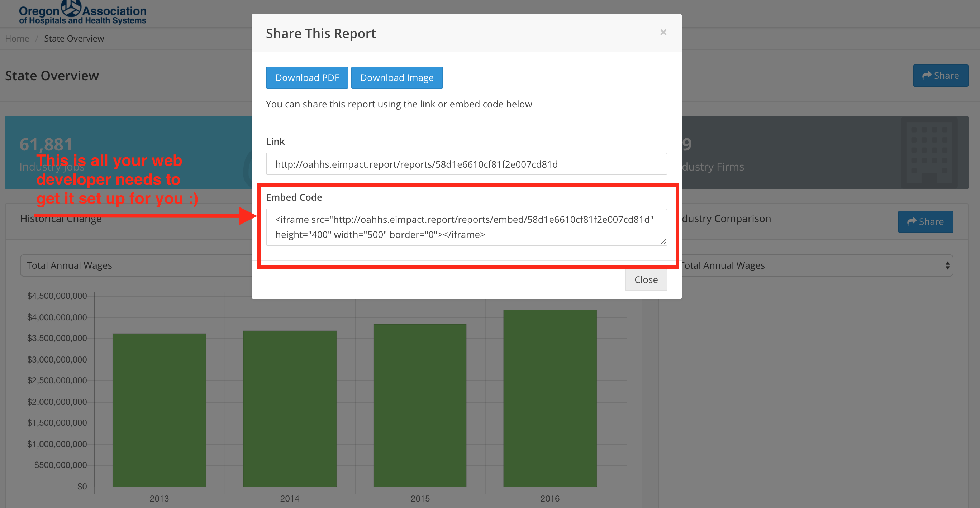980x508 pixels.
Task: Open Total Annual Wages dropdown in Industry Comparison
Action: click(x=817, y=265)
